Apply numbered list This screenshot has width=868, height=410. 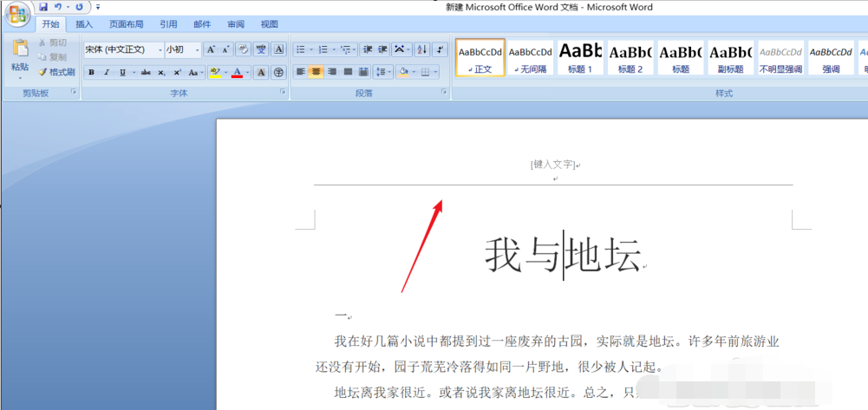(x=323, y=49)
